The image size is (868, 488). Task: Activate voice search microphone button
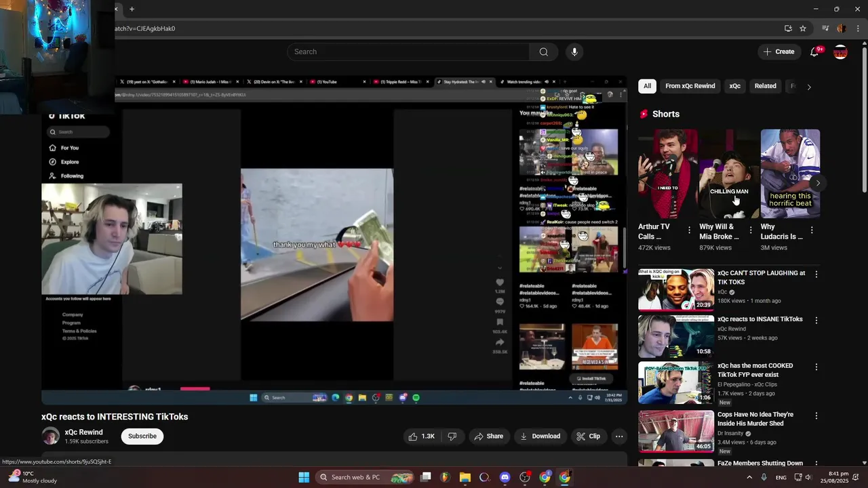click(574, 52)
